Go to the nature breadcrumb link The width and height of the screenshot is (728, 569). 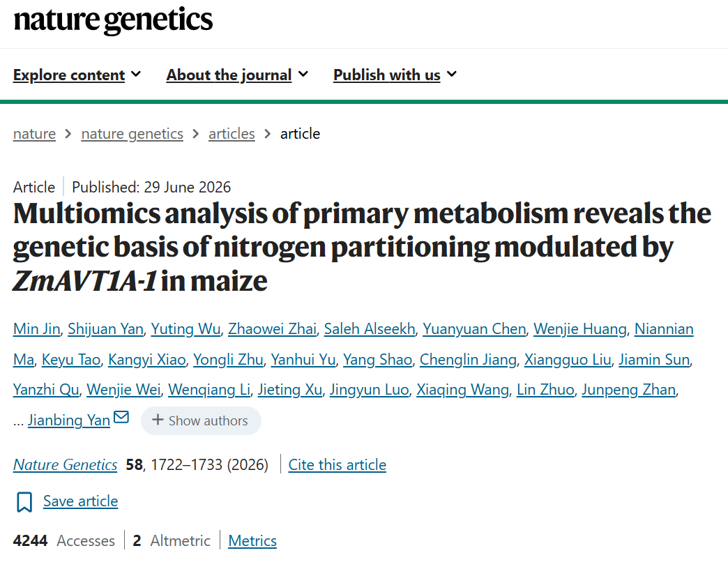34,134
